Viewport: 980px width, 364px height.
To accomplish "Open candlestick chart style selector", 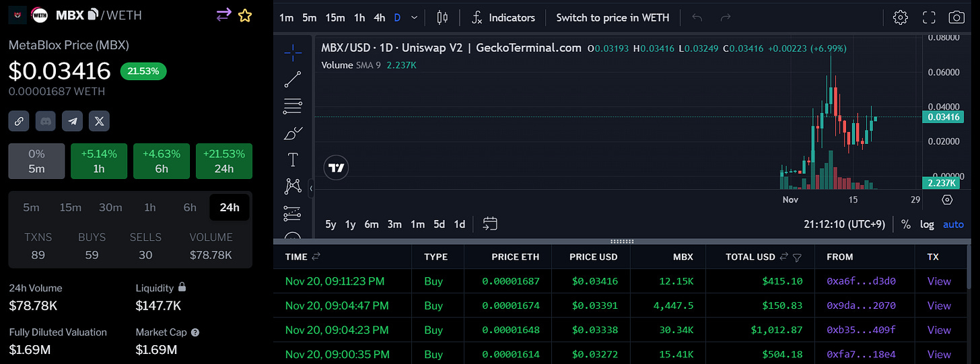I will click(442, 17).
